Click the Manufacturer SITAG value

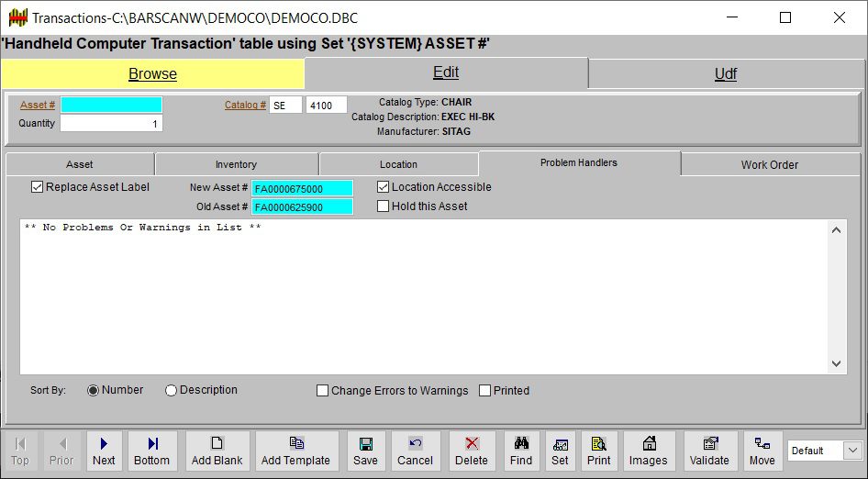(x=456, y=132)
